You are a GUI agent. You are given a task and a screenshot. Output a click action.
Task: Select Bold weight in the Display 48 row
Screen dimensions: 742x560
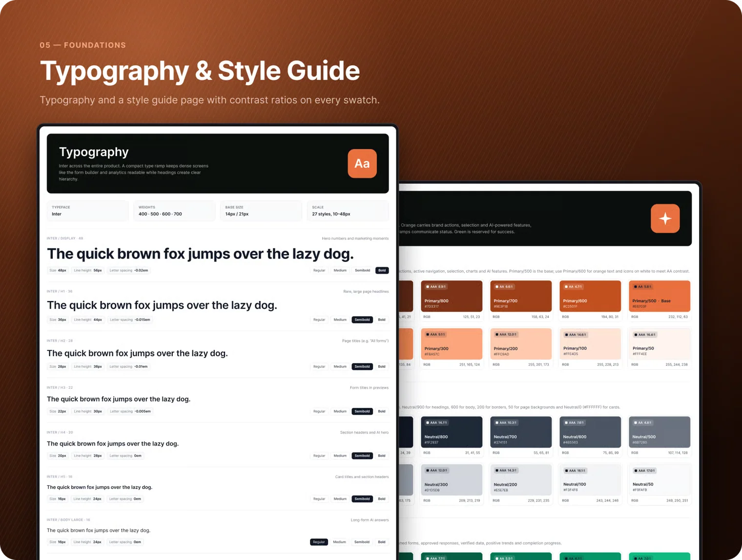(x=382, y=270)
